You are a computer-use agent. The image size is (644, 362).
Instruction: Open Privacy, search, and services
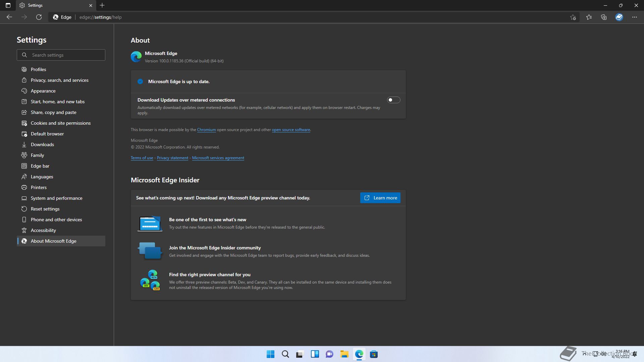[x=61, y=80]
